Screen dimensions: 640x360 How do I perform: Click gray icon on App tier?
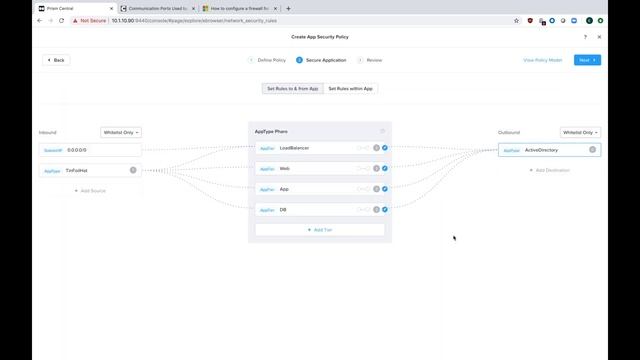coord(376,189)
